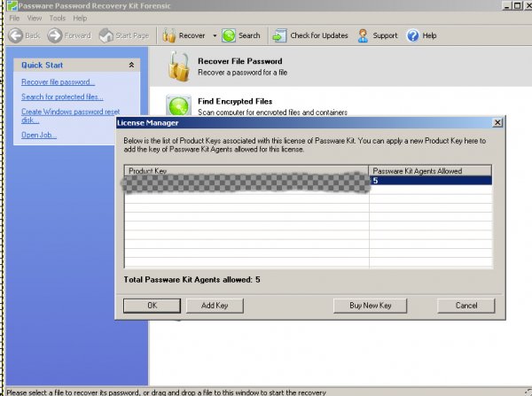
Task: Click the Check for Updates icon
Action: 279,35
